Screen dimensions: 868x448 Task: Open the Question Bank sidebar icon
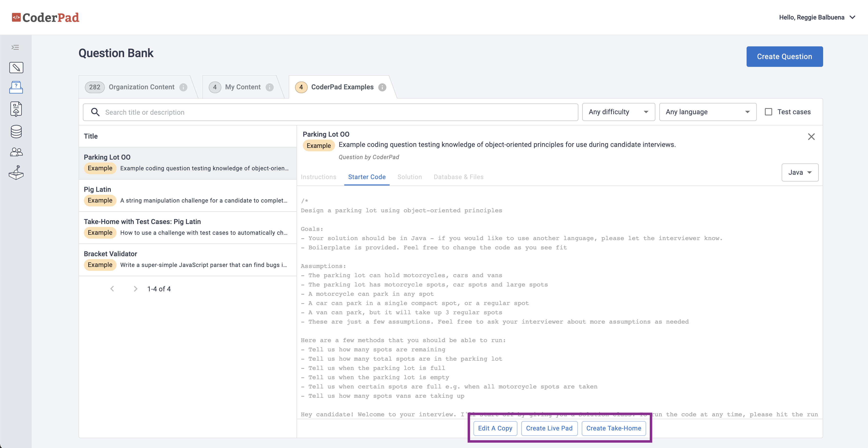[16, 87]
